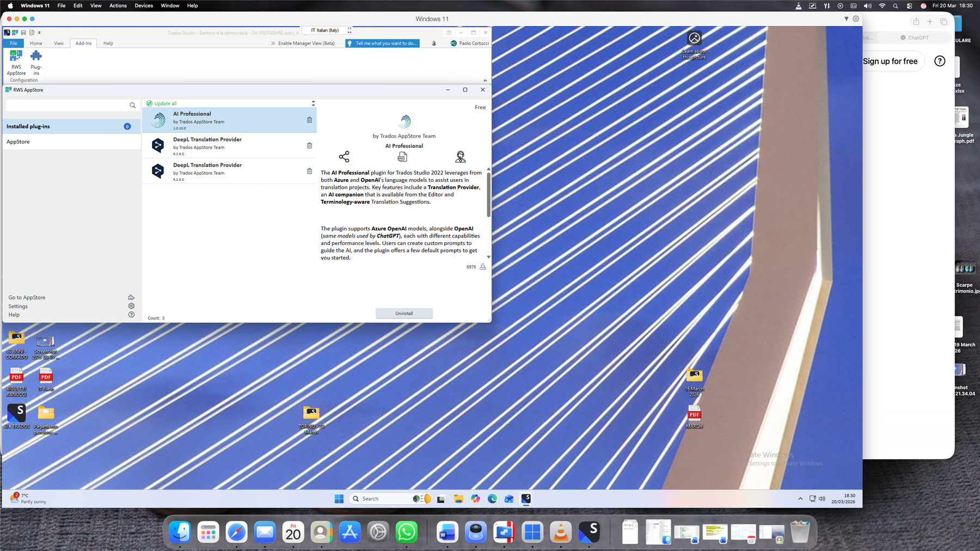Open notifications via the bell icon in Trados
Image resolution: width=980 pixels, height=551 pixels.
pyautogui.click(x=433, y=43)
